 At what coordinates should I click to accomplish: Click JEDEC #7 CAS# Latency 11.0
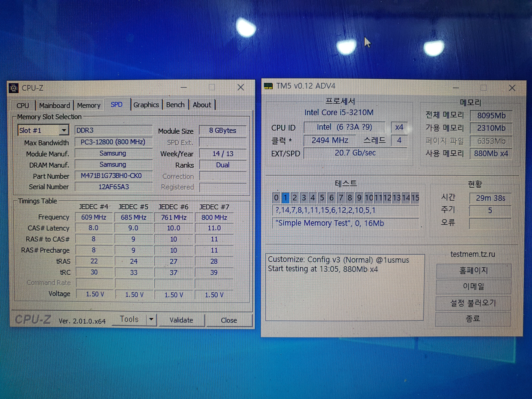pyautogui.click(x=214, y=228)
